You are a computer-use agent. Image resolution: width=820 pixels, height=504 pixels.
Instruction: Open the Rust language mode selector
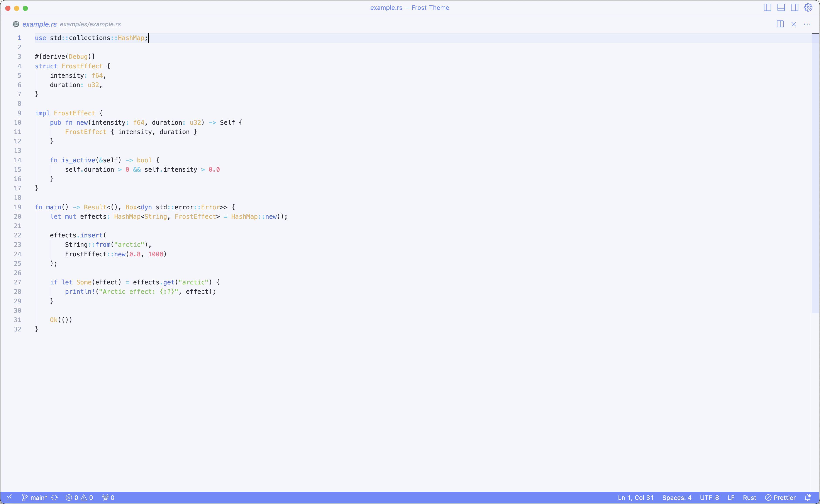click(x=749, y=497)
